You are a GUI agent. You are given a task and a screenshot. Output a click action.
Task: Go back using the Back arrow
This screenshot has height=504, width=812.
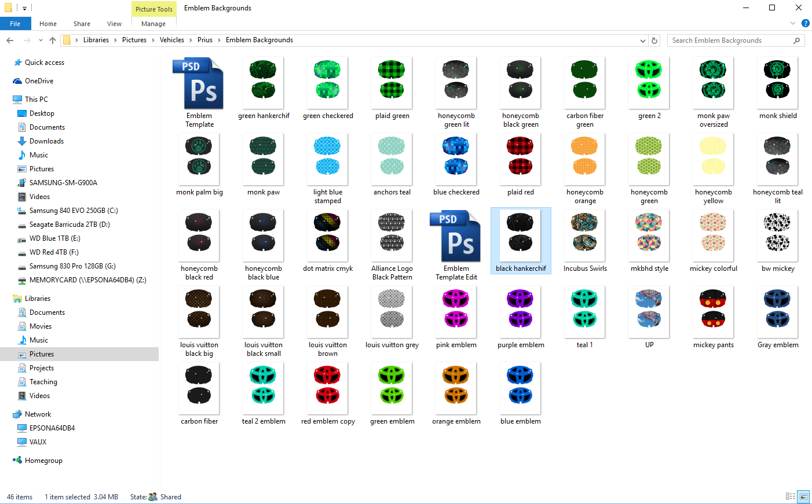[x=10, y=41]
